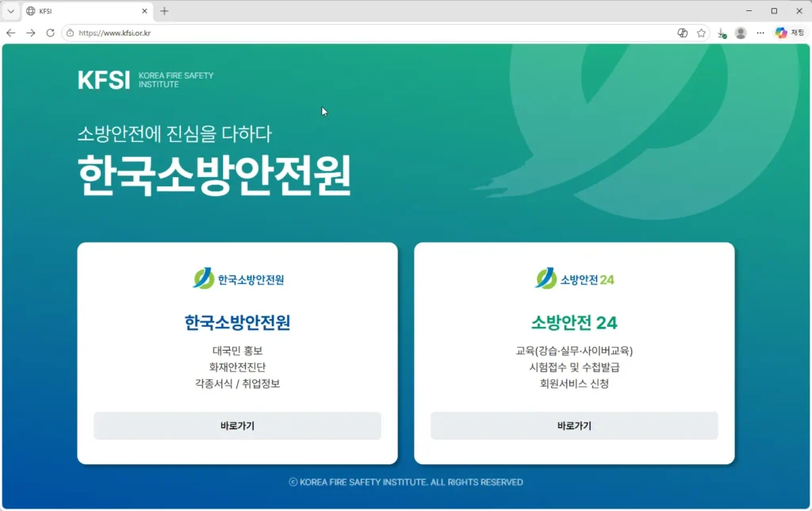The height and width of the screenshot is (511, 812).
Task: Click the 소방안전24 card logo
Action: pos(574,279)
